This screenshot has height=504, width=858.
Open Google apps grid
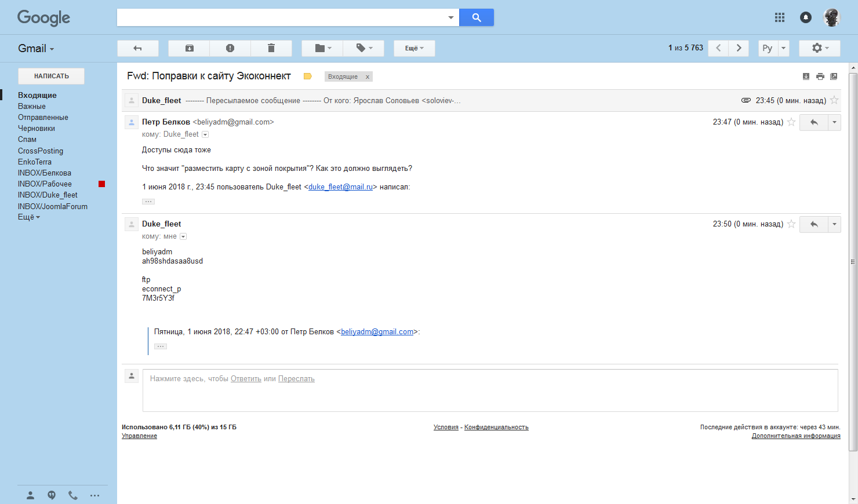click(x=780, y=17)
